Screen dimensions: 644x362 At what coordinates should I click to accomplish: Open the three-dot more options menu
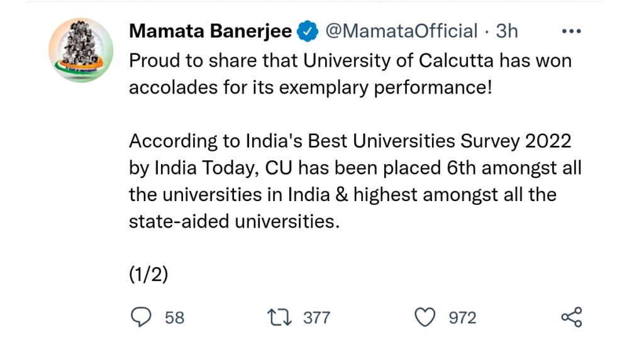coord(571,31)
